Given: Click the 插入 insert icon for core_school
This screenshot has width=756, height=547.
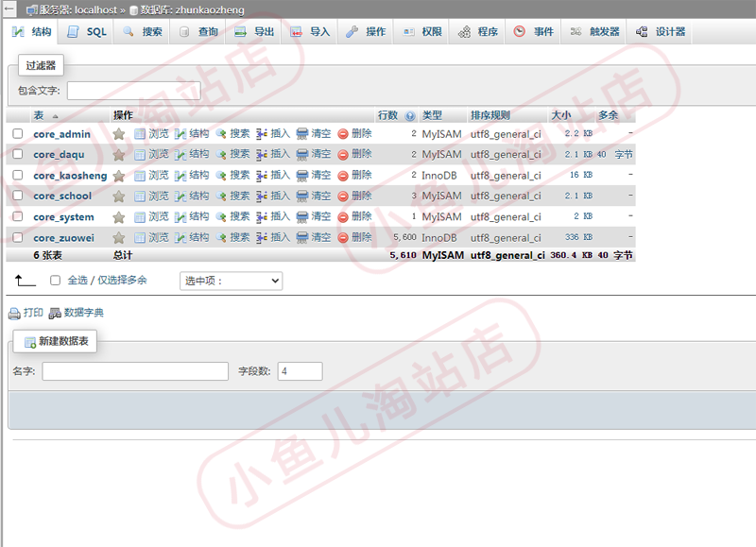Looking at the screenshot, I should (262, 197).
